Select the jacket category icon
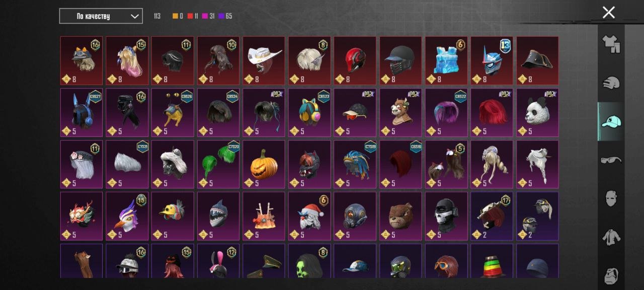Viewport: 644px width, 290px height. 611,237
